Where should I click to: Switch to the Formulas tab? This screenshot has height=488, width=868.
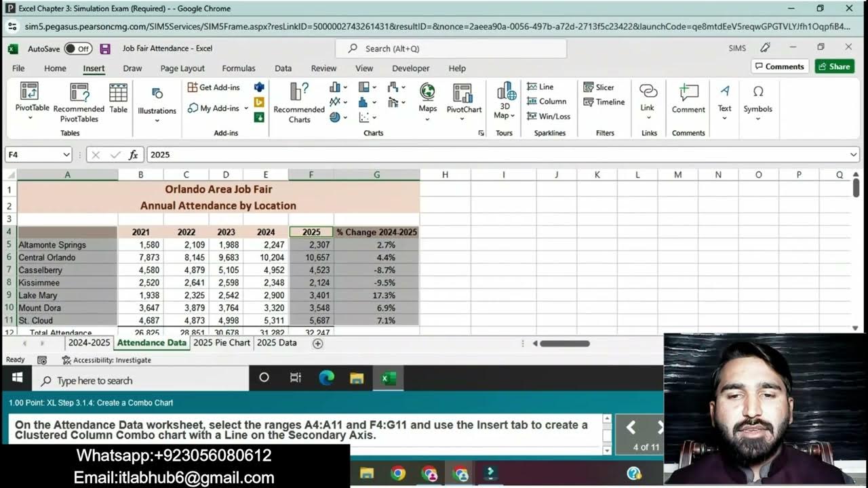point(239,68)
